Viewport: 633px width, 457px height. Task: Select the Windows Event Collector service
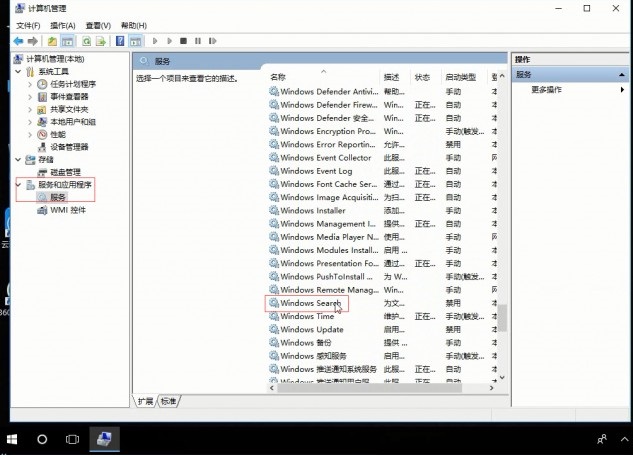pyautogui.click(x=325, y=158)
